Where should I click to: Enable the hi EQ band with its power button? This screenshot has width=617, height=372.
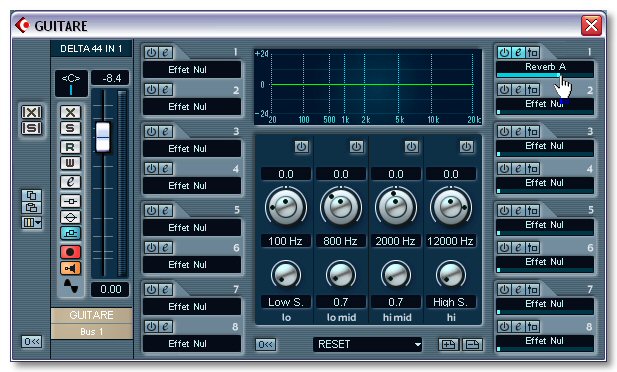point(466,147)
